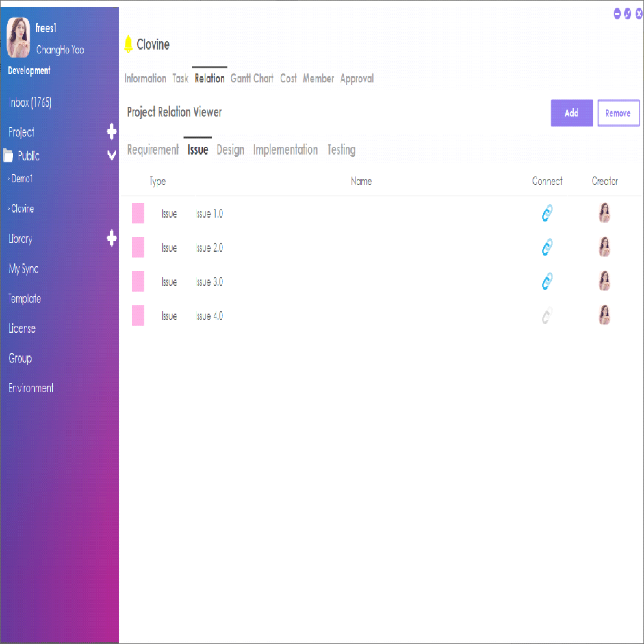This screenshot has height=644, width=644.
Task: Open the Environment sidebar item
Action: 31,388
